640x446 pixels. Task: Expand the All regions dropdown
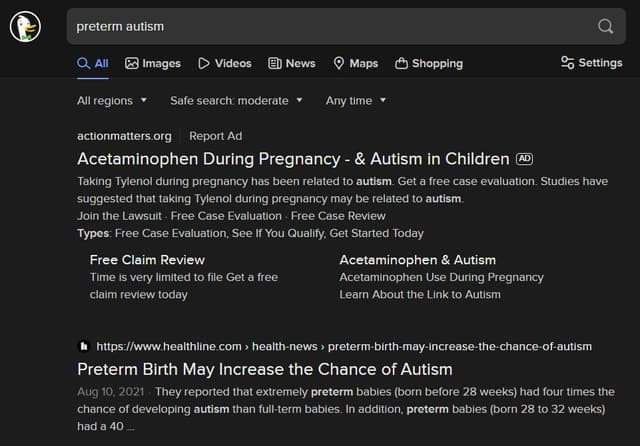pos(112,100)
